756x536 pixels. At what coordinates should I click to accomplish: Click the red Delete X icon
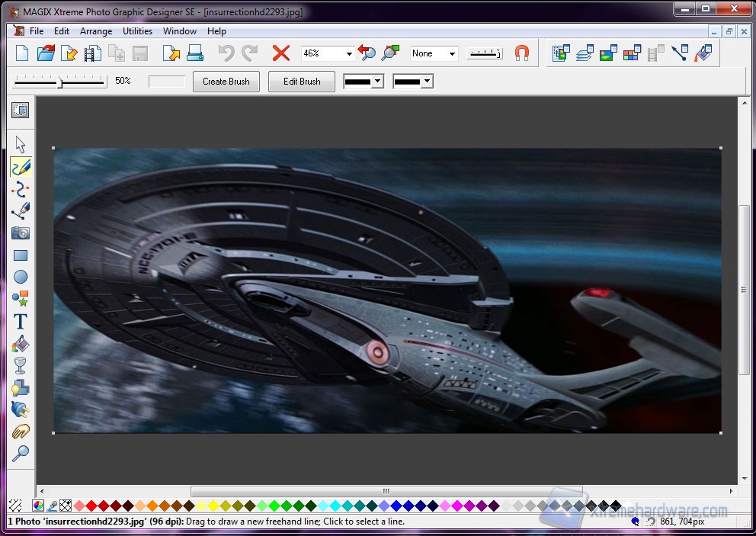click(x=281, y=53)
